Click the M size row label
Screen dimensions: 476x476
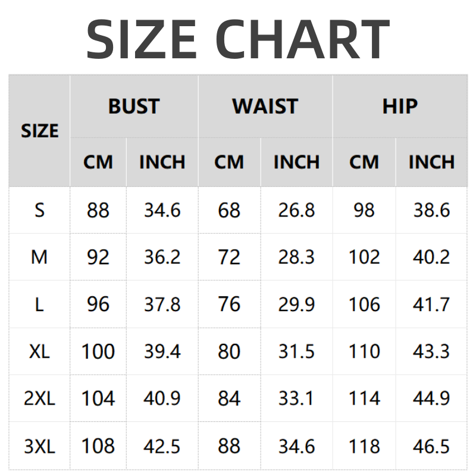(x=39, y=257)
